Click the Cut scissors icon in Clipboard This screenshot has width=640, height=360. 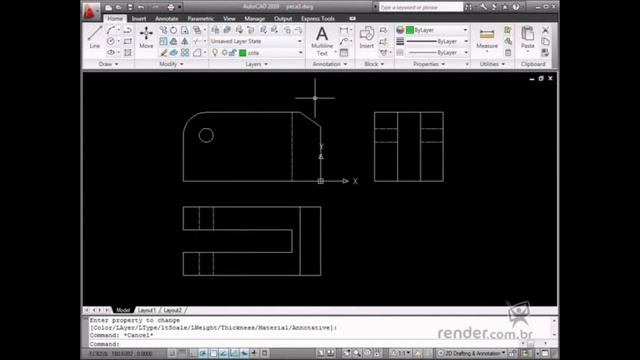pyautogui.click(x=545, y=30)
